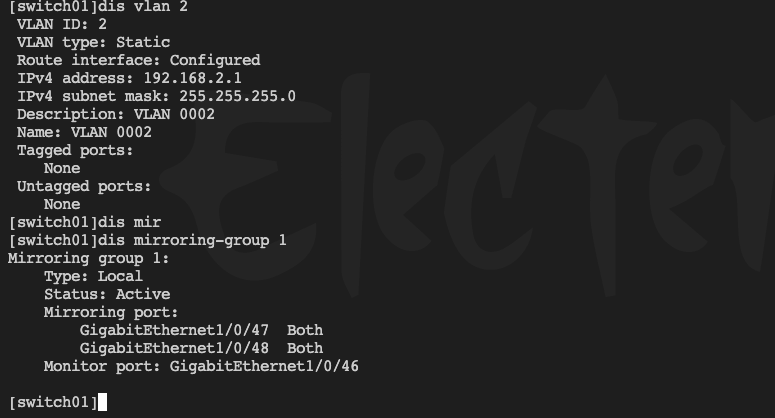This screenshot has height=418, width=775.
Task: Click the 'Description: VLAN 0002' line
Action: [116, 114]
